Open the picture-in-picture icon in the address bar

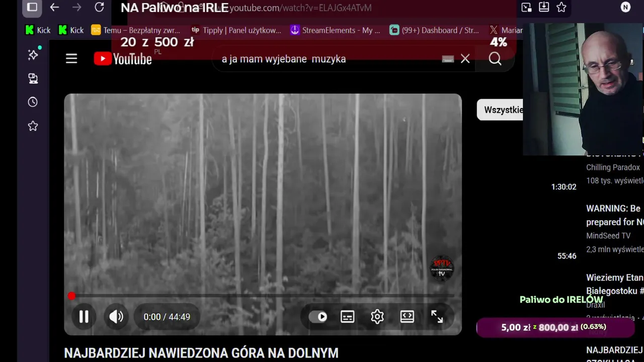point(526,7)
